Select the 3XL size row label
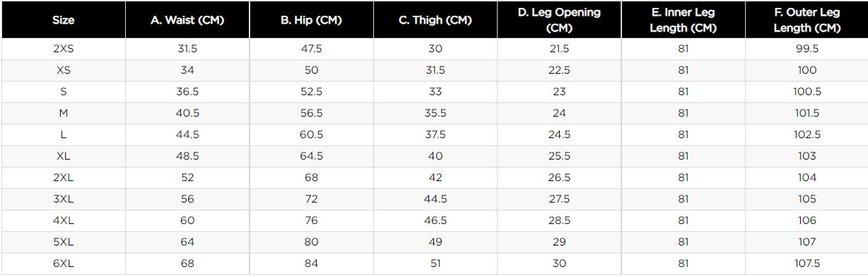Screen dimensions: 868x277 coord(63,199)
